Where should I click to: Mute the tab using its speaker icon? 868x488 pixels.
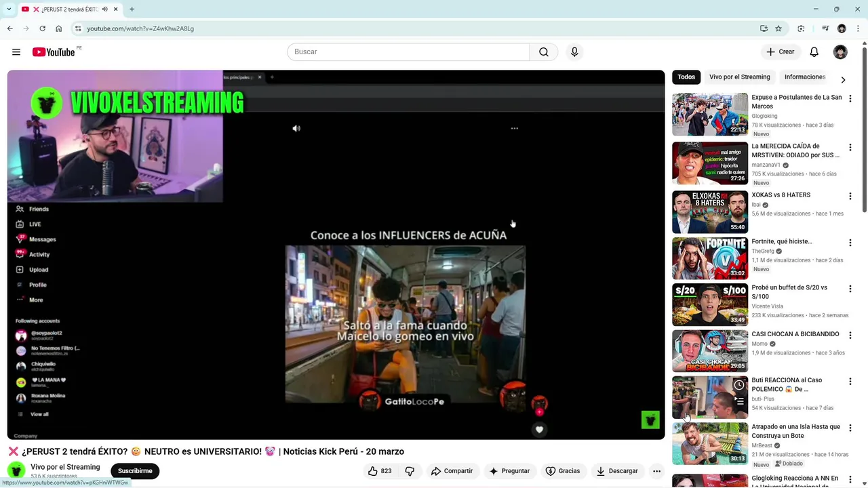[104, 9]
